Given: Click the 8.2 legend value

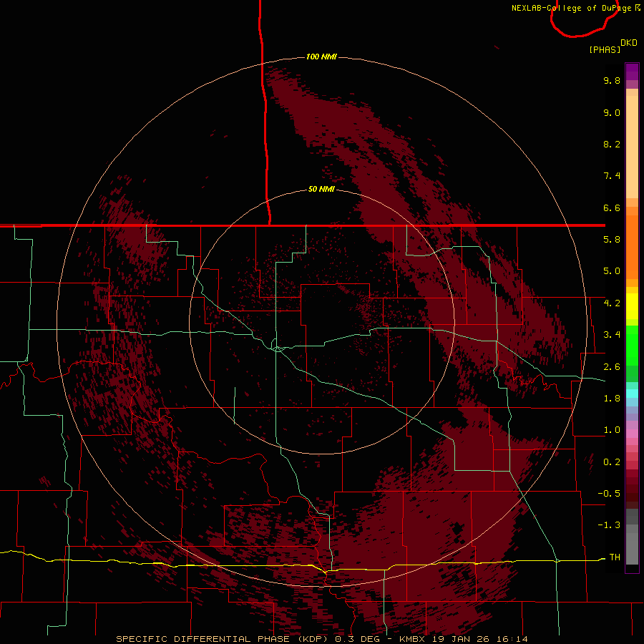Looking at the screenshot, I should (612, 144).
